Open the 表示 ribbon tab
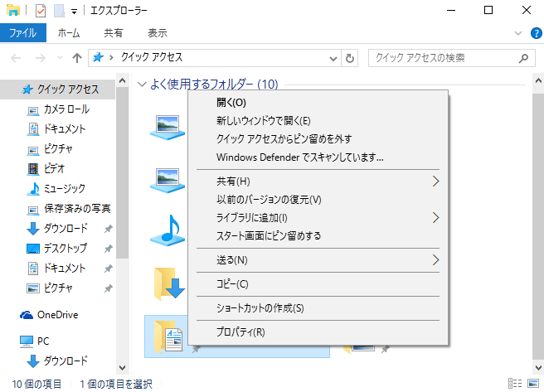 [x=157, y=33]
